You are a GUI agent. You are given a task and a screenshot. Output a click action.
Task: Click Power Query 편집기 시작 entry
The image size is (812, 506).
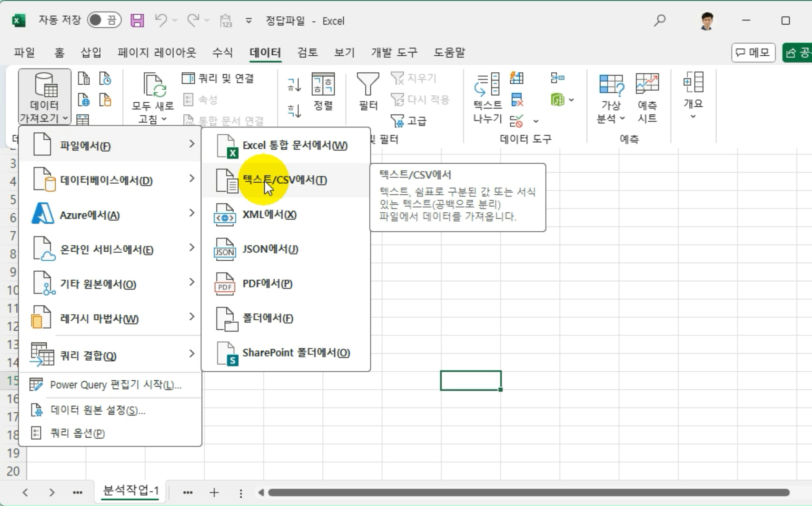[x=114, y=384]
